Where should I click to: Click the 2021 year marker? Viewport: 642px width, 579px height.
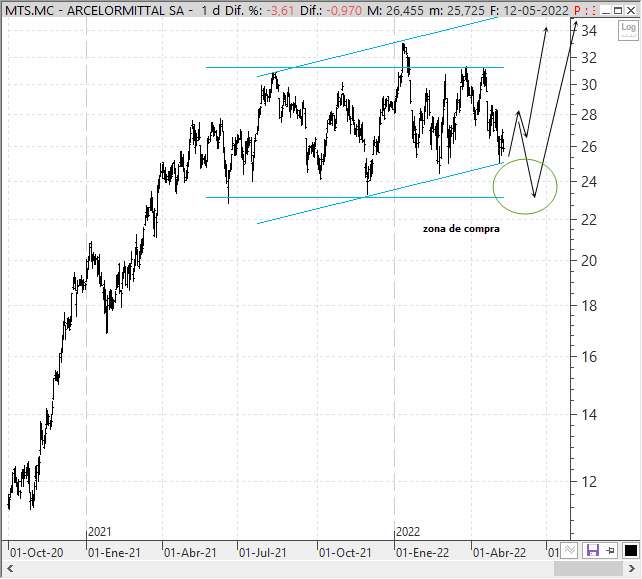[99, 532]
